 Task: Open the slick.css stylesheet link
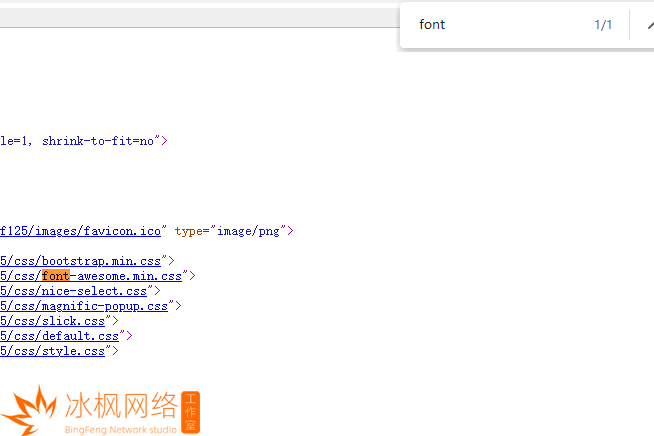pyautogui.click(x=54, y=321)
